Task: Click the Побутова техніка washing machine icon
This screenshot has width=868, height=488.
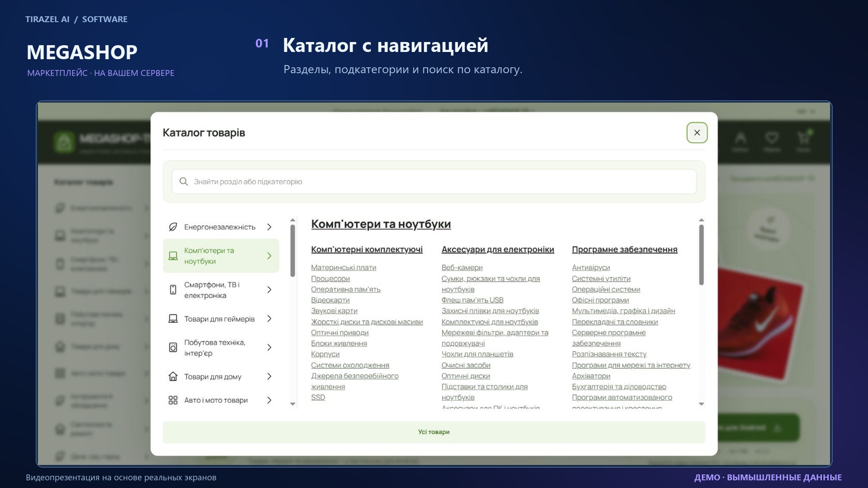Action: (x=173, y=347)
